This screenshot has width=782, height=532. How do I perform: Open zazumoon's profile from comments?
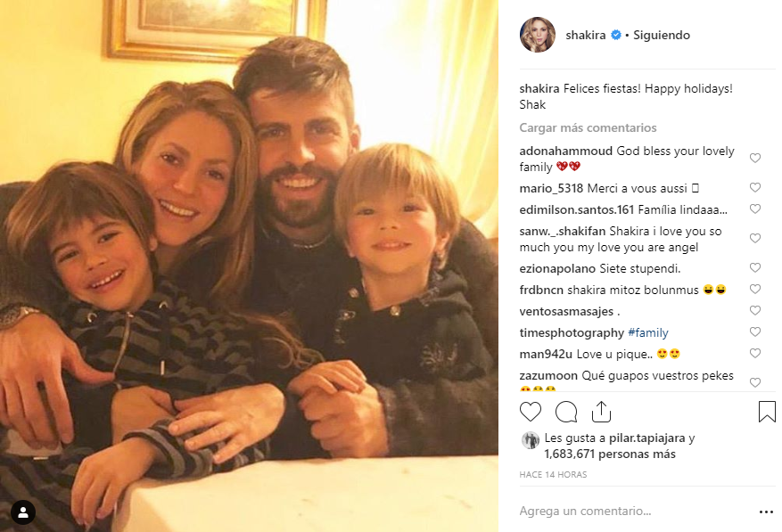point(548,376)
